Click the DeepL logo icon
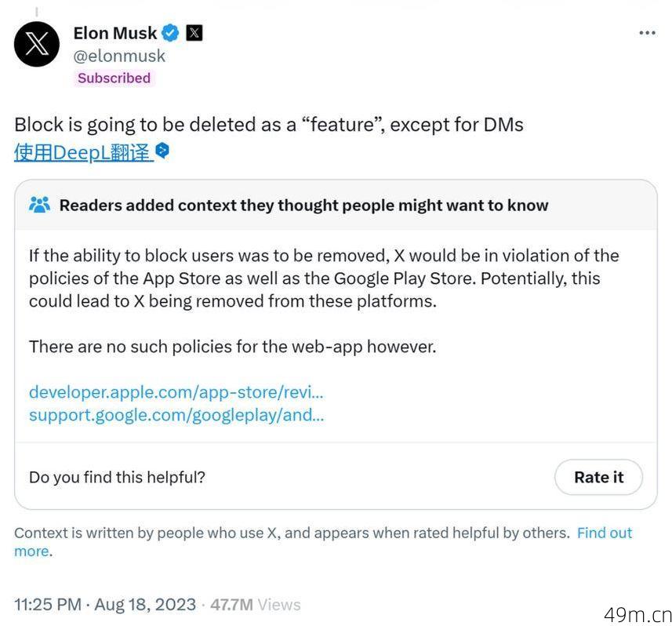 pyautogui.click(x=162, y=151)
